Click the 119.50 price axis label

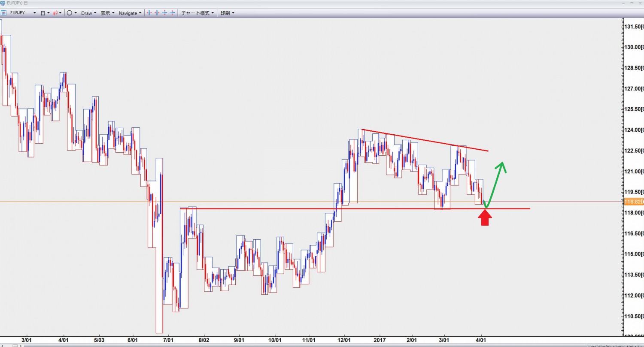point(633,192)
